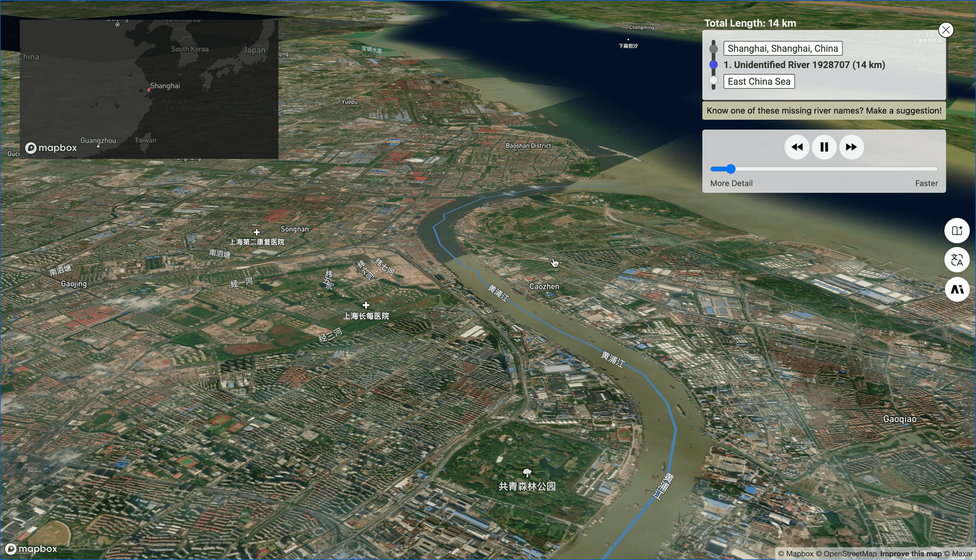Viewport: 976px width, 560px height.
Task: Click the Taiwan label on the minimap
Action: 145,140
